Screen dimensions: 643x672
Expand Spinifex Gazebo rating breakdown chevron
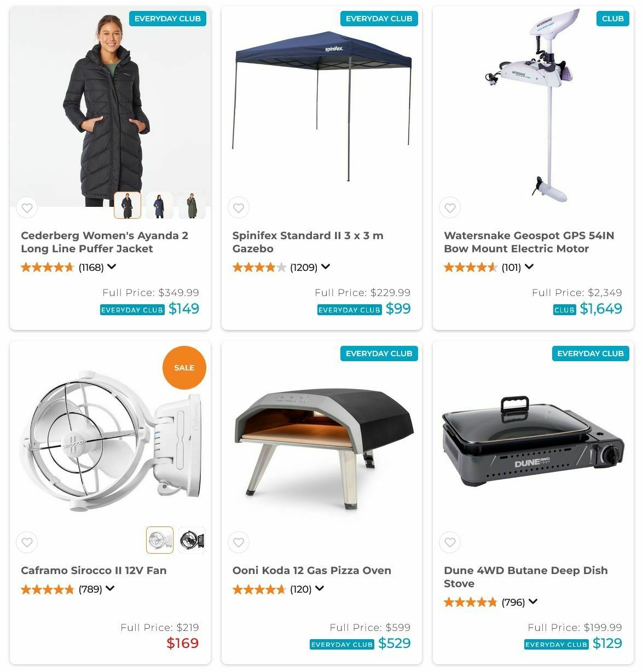pos(326,267)
